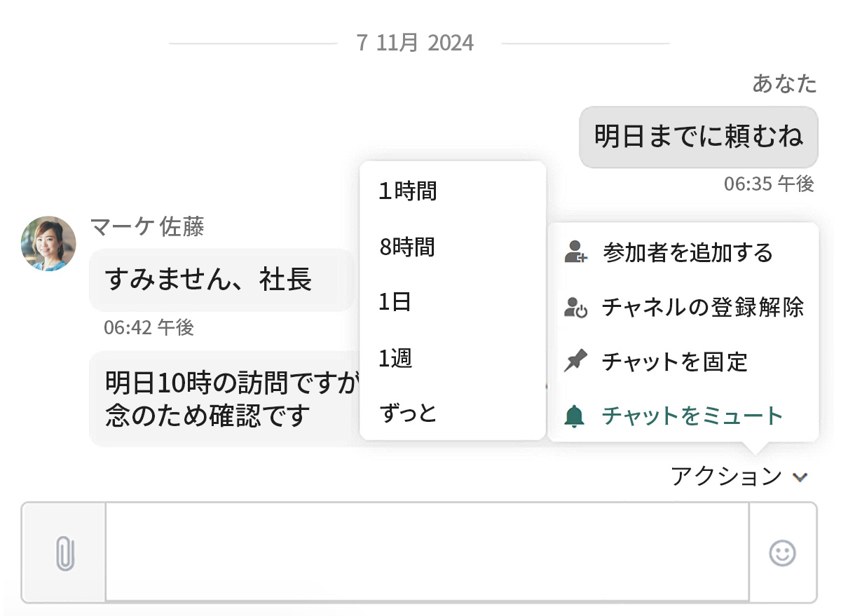Screen dimensions: 841x616
Task: Click the message input field
Action: click(x=420, y=553)
